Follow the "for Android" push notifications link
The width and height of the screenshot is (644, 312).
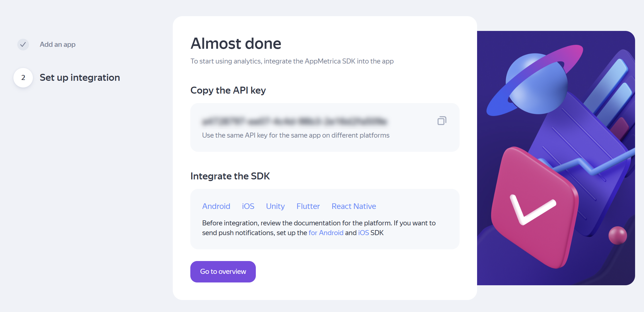pyautogui.click(x=326, y=233)
